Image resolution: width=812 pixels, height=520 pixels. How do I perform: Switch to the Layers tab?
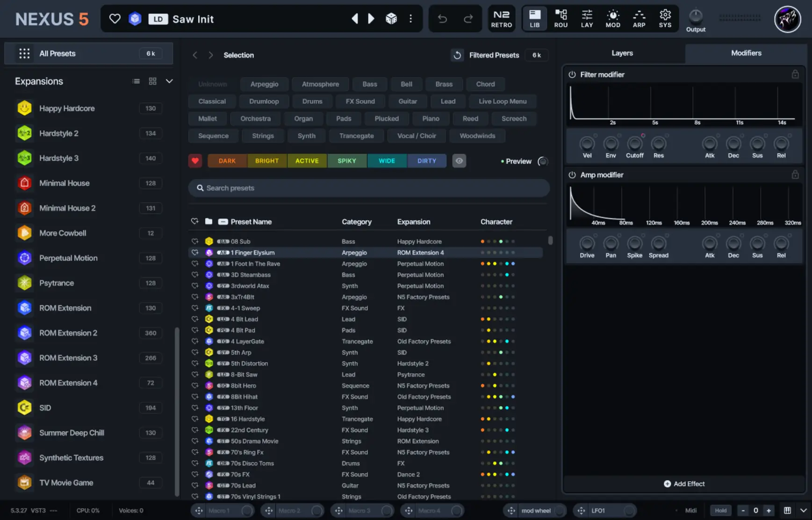point(622,53)
